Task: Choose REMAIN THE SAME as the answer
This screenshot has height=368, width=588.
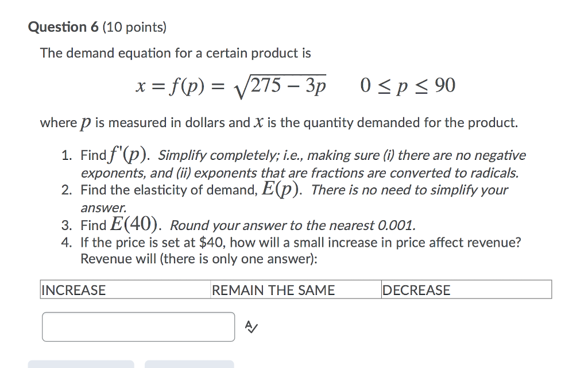Action: point(273,290)
